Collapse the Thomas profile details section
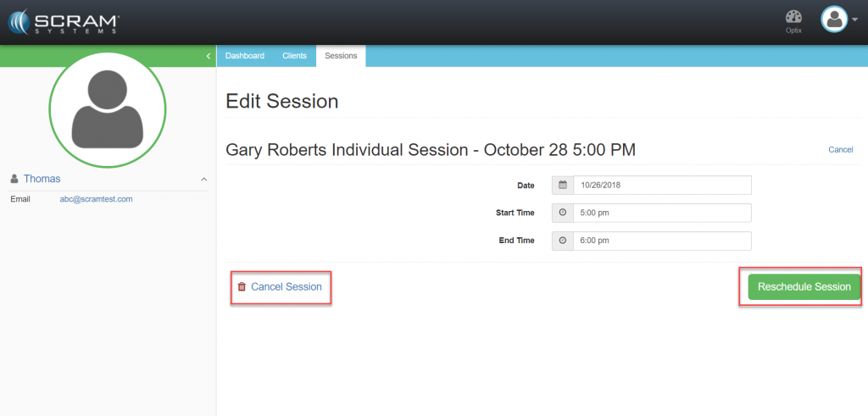Viewport: 868px width, 416px height. point(203,179)
